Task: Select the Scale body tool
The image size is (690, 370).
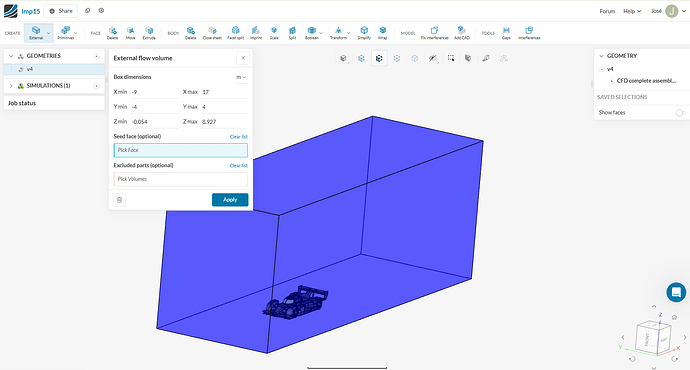Action: click(x=274, y=33)
